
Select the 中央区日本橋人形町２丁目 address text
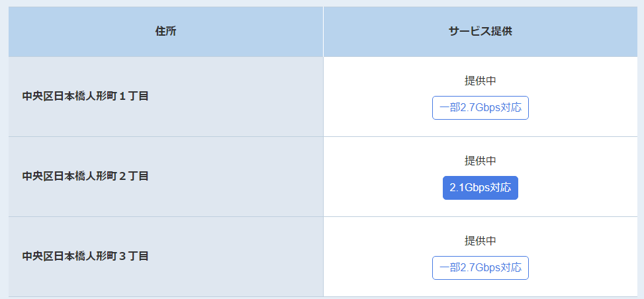(x=85, y=176)
